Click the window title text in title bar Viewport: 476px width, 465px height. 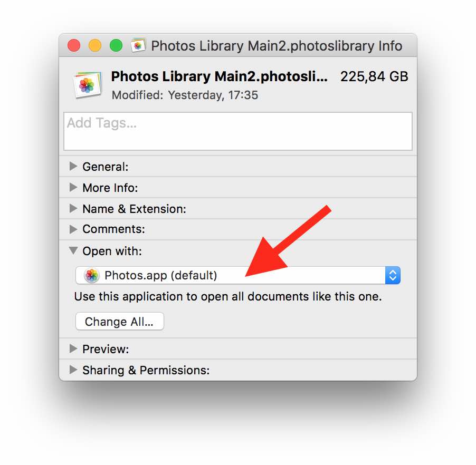277,46
